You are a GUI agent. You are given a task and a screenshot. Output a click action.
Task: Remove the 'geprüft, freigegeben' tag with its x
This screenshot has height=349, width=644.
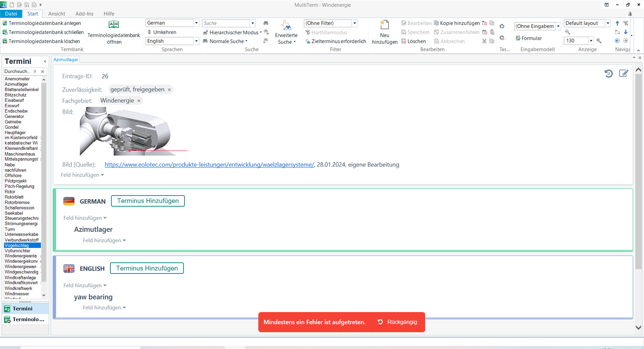[x=169, y=90]
